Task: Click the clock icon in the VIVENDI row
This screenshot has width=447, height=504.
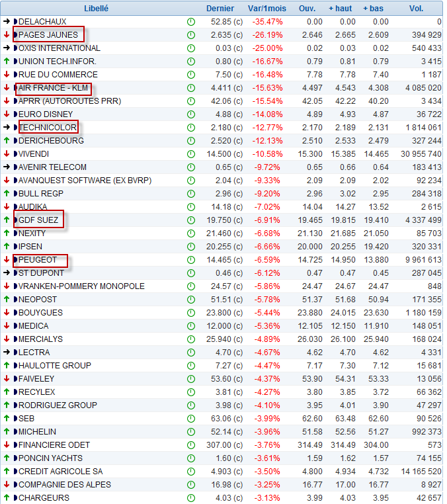Action: click(191, 154)
